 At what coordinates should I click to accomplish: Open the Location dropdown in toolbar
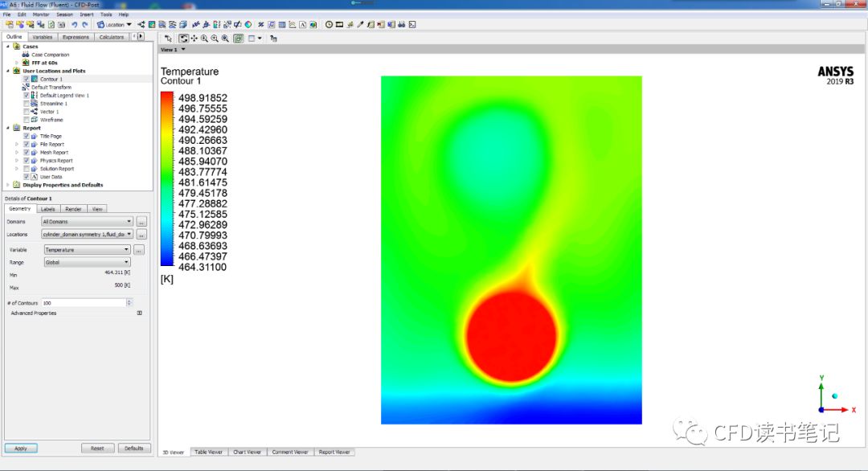tap(115, 24)
